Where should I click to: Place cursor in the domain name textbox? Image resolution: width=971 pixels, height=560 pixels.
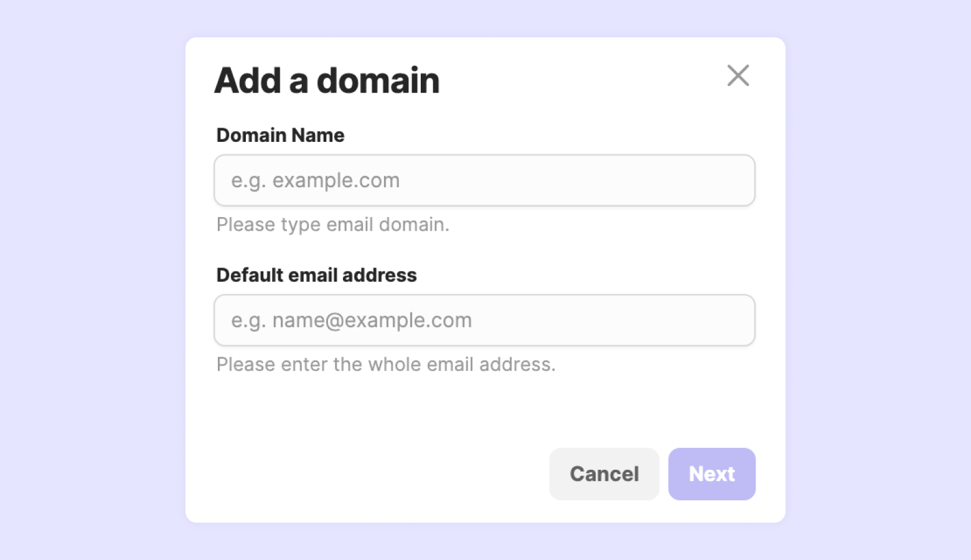tap(484, 180)
